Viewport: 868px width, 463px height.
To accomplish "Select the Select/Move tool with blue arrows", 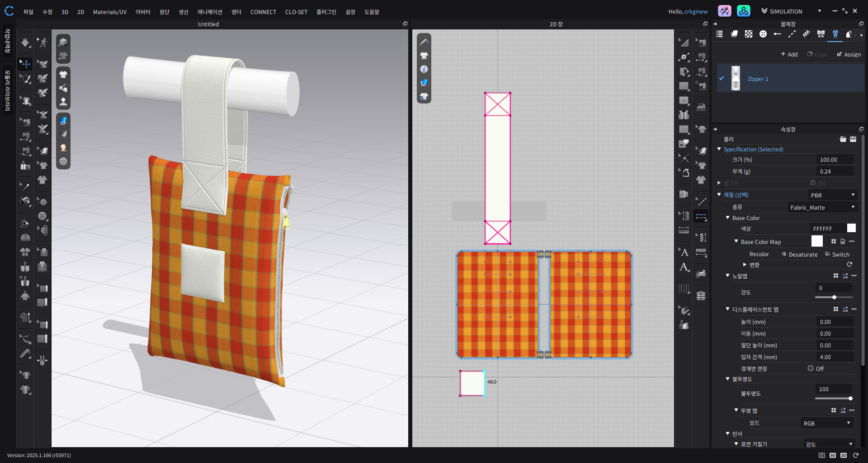I will [x=25, y=64].
